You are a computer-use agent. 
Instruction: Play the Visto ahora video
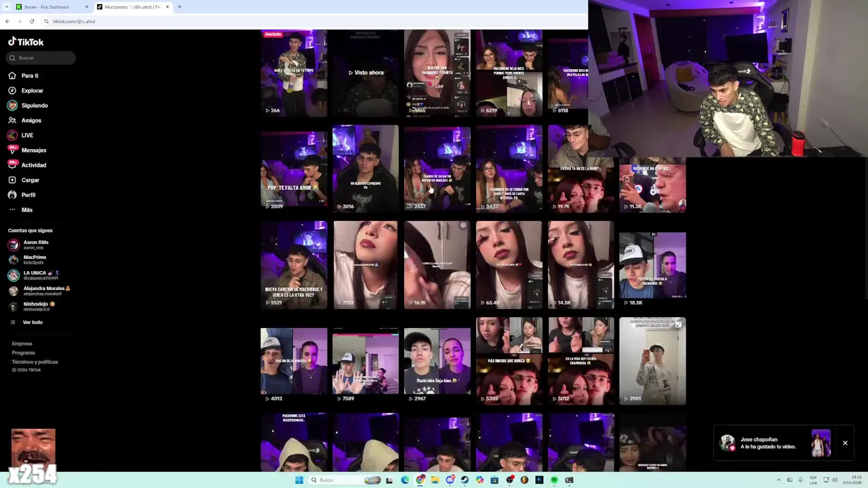coord(366,73)
